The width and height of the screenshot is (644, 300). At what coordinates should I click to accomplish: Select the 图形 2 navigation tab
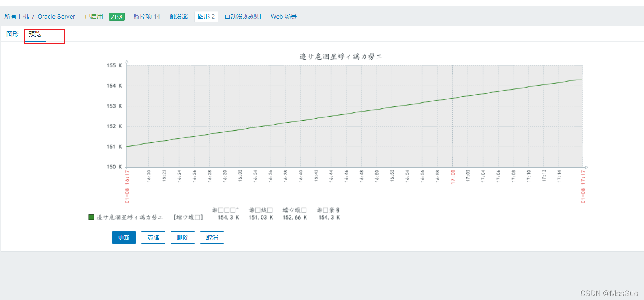tap(206, 17)
